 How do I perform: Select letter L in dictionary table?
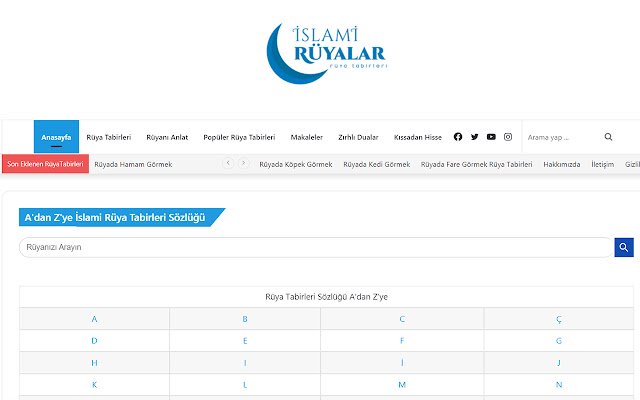(245, 384)
